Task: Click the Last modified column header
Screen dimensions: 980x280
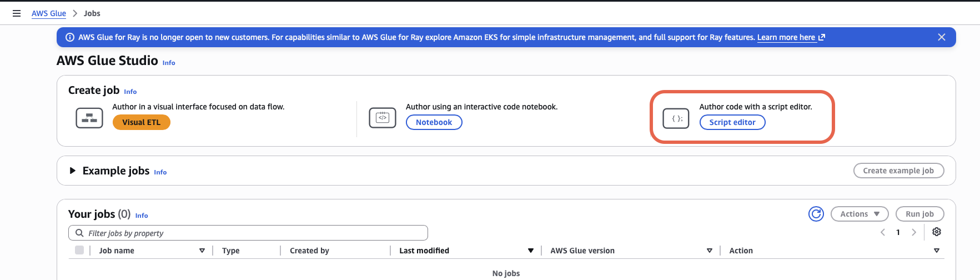Action: [x=424, y=251]
